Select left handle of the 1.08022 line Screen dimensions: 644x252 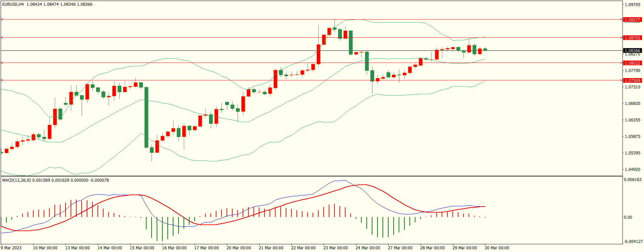pos(2,63)
